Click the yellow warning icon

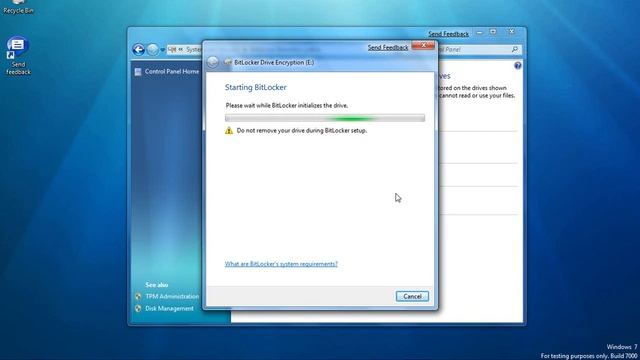229,131
